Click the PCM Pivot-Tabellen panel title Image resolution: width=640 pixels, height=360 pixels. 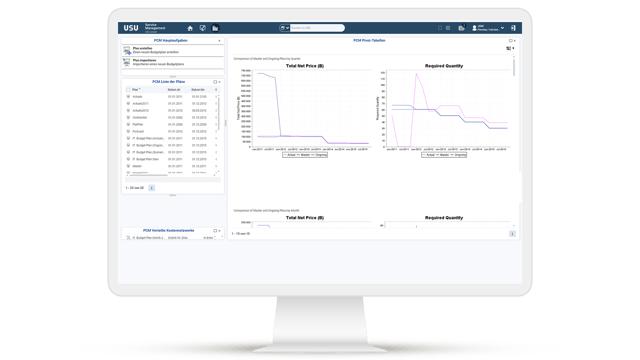tap(369, 41)
